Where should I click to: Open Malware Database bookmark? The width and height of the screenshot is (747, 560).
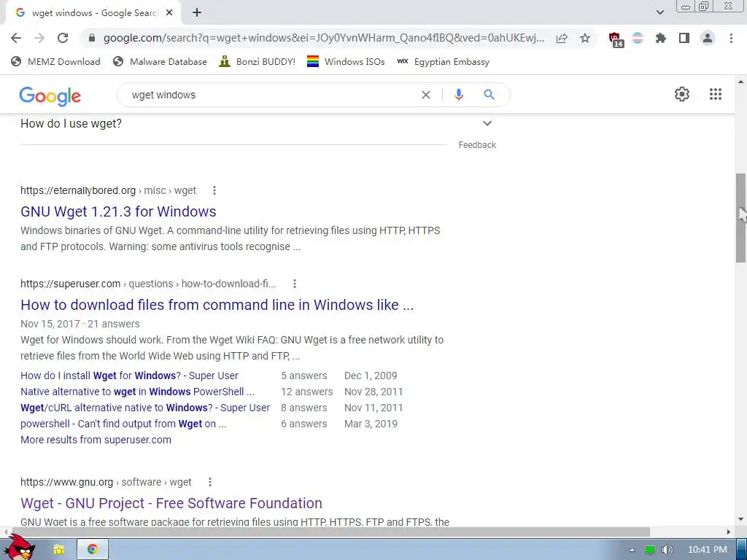click(x=160, y=61)
